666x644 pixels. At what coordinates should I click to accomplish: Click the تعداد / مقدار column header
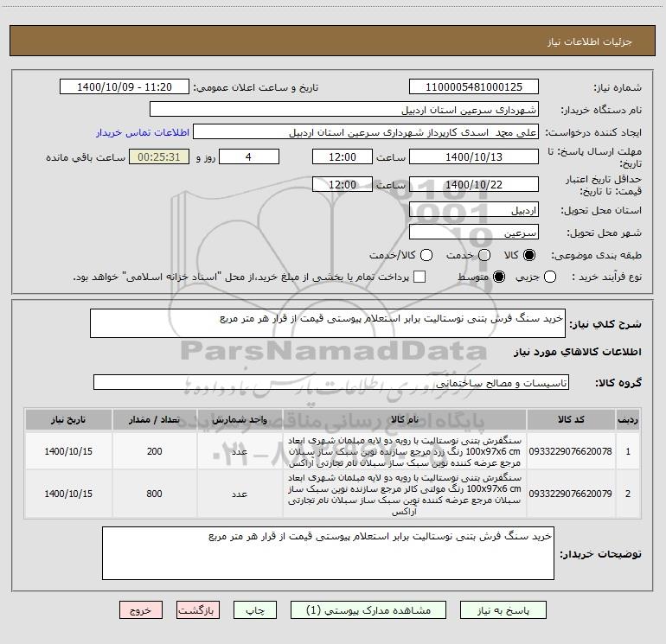point(155,419)
